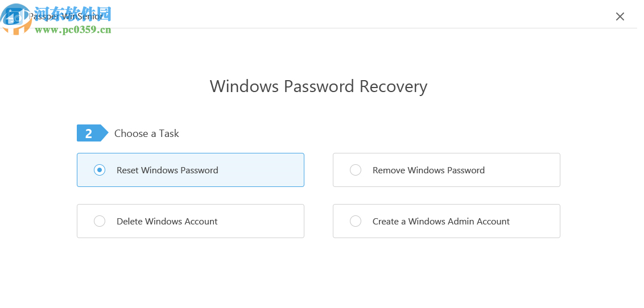Select the Create a Windows Admin Account radio
Viewport: 644px width, 308px height.
356,221
